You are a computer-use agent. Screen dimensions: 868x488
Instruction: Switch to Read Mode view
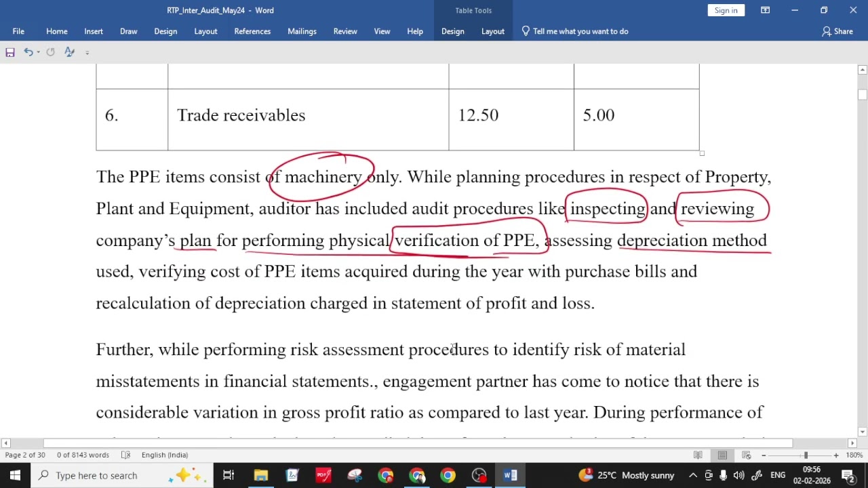[698, 455]
